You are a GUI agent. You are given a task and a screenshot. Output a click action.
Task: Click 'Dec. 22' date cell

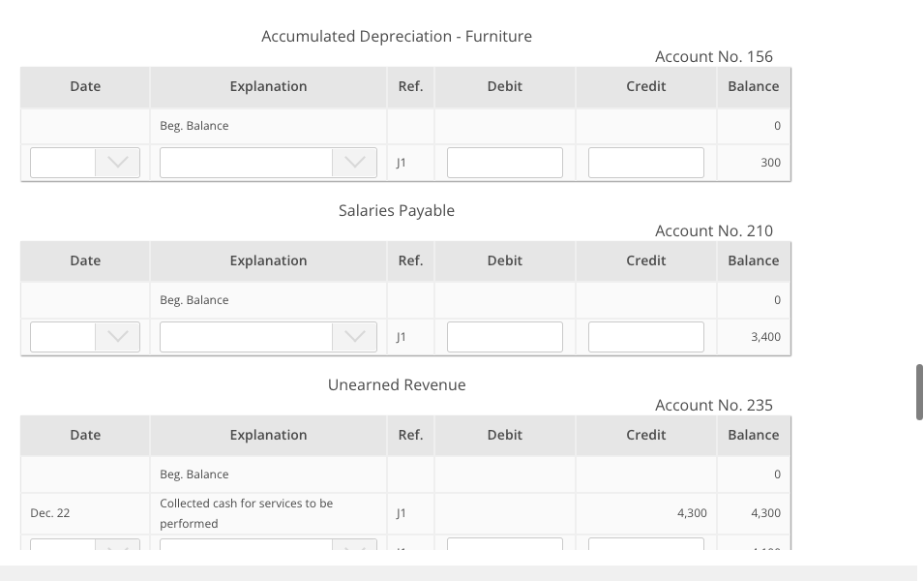[50, 513]
